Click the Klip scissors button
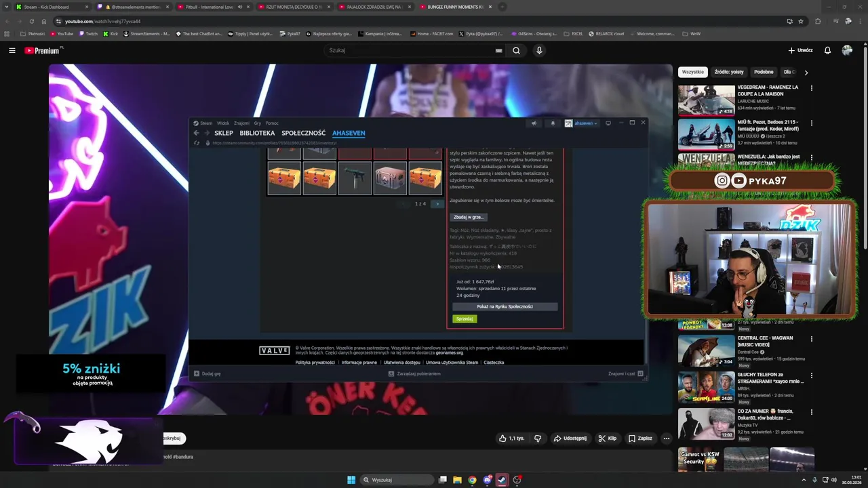This screenshot has height=488, width=868. tap(607, 439)
